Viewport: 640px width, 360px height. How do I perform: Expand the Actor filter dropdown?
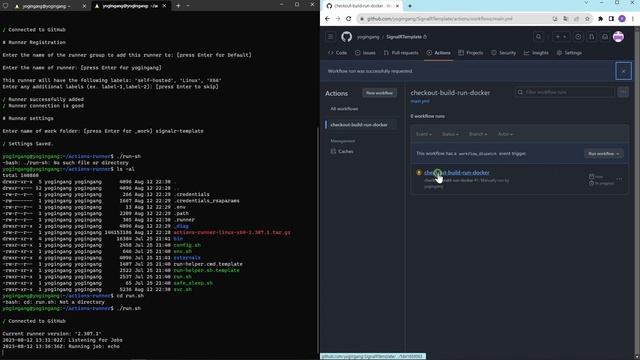point(505,134)
